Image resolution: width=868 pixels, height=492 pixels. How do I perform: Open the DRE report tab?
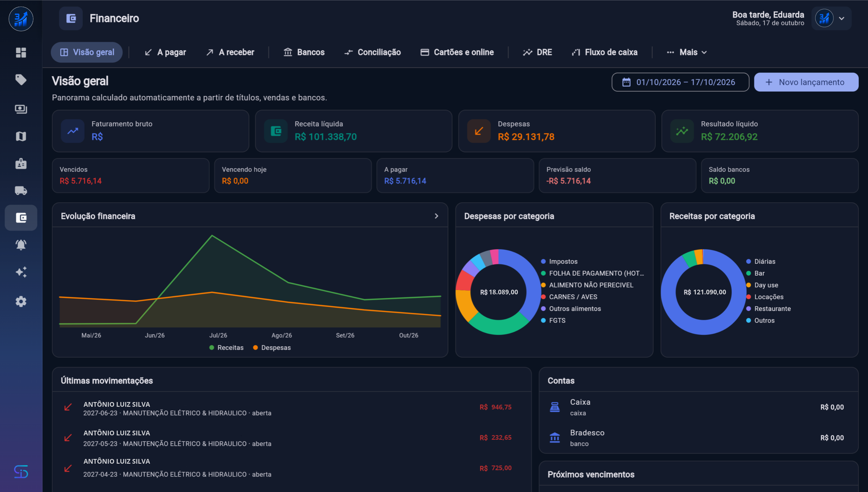click(537, 52)
